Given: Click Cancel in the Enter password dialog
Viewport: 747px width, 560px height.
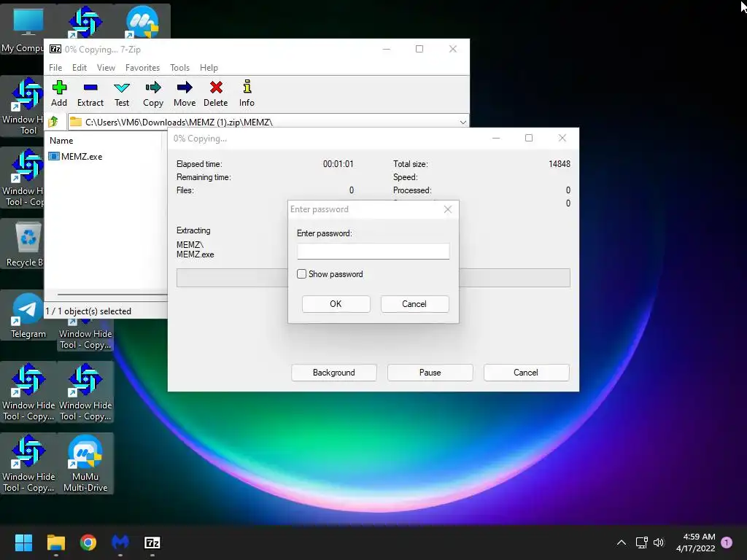Looking at the screenshot, I should click(414, 304).
